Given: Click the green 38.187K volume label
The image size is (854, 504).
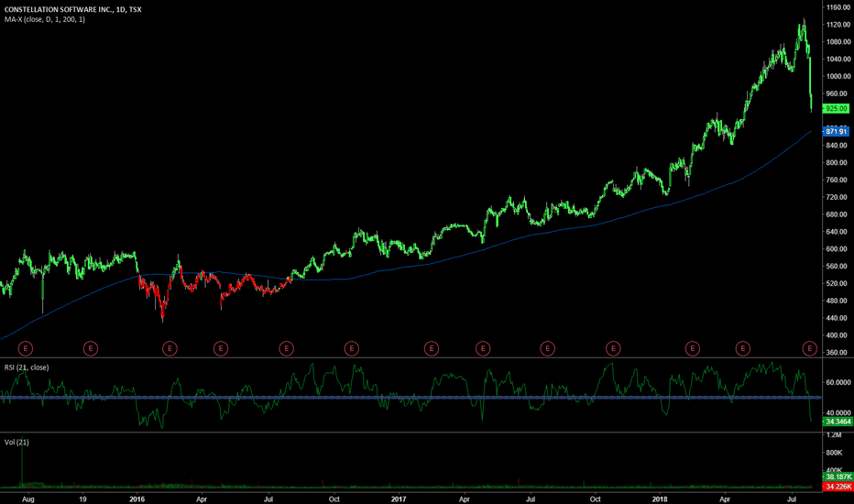Looking at the screenshot, I should tap(838, 477).
